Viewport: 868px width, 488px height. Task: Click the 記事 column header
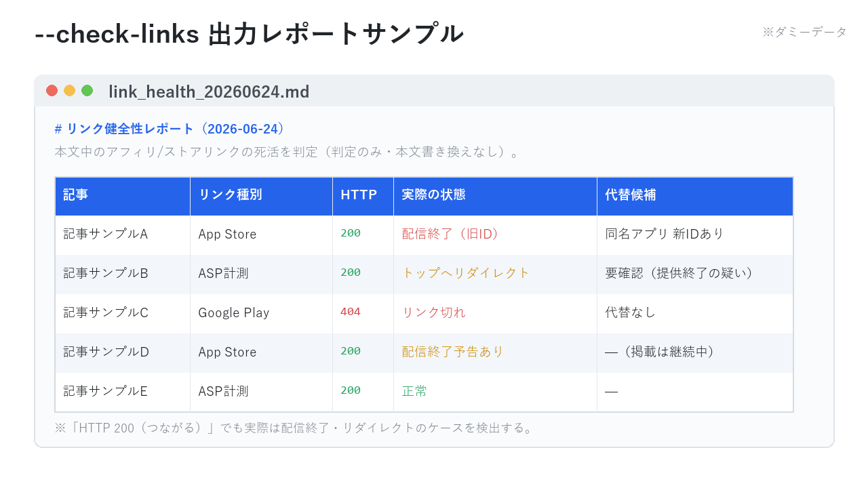click(x=123, y=197)
